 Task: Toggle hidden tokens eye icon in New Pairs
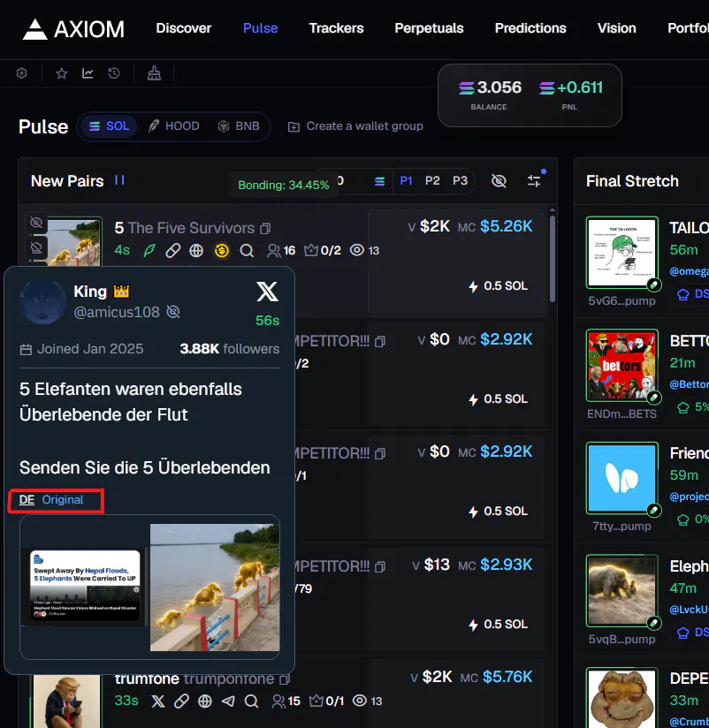499,180
